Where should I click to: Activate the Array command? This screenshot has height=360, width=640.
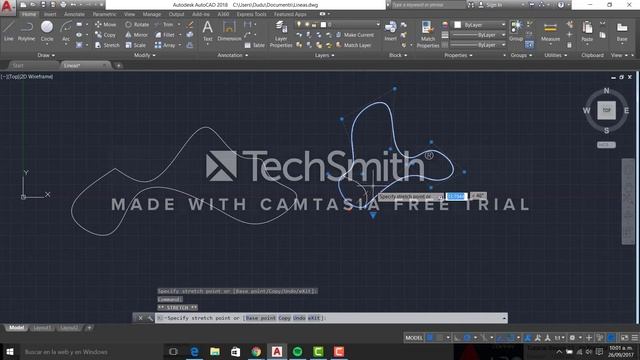point(165,45)
